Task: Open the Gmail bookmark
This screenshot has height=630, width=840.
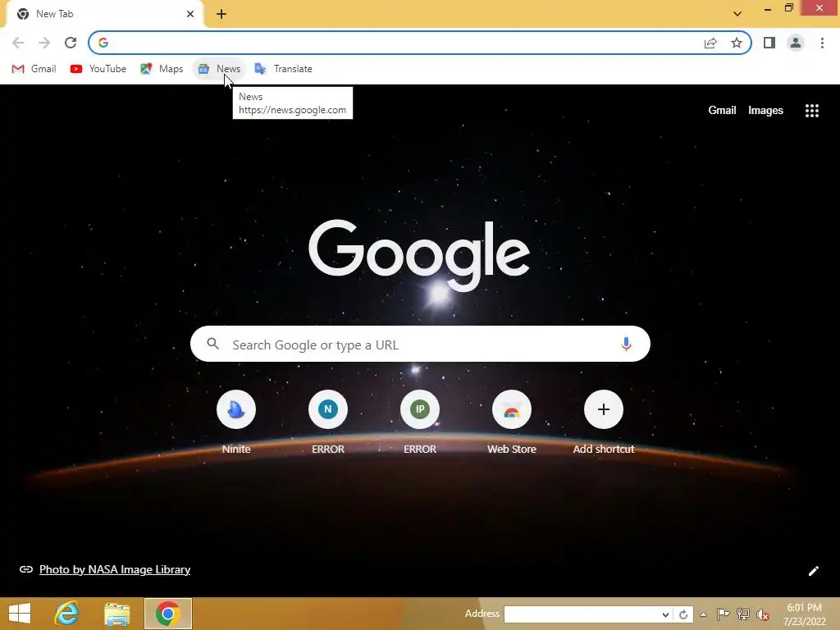Action: [34, 69]
